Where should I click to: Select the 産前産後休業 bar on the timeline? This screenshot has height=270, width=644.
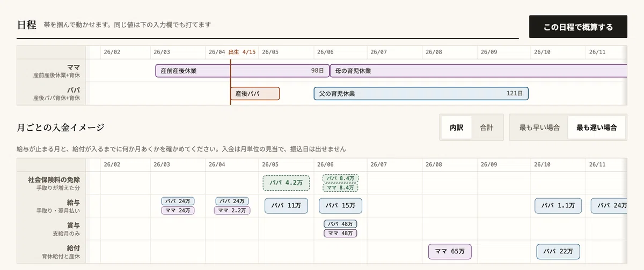pos(243,71)
